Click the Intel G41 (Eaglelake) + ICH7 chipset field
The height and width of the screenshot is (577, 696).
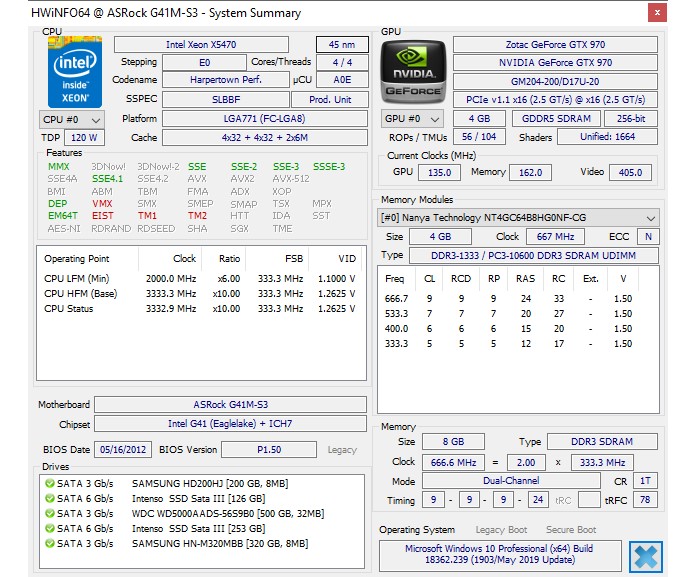click(231, 424)
